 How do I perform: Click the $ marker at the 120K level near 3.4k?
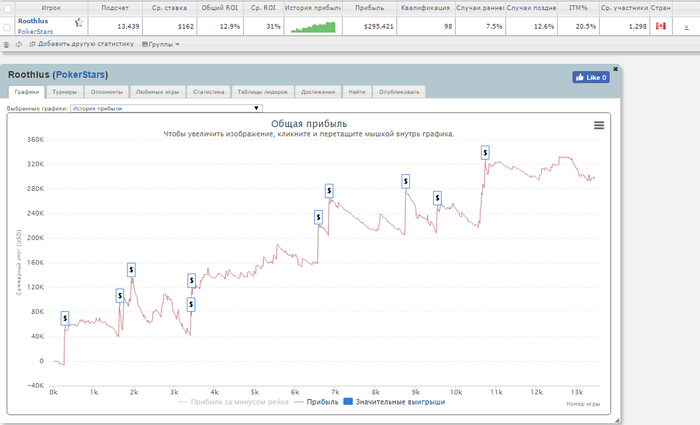point(192,280)
